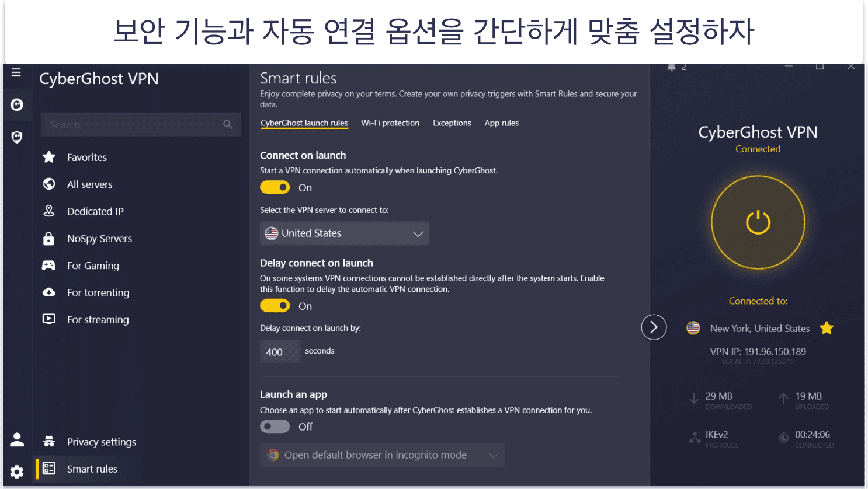Click the server Search field
This screenshot has height=489, width=868.
pos(141,124)
